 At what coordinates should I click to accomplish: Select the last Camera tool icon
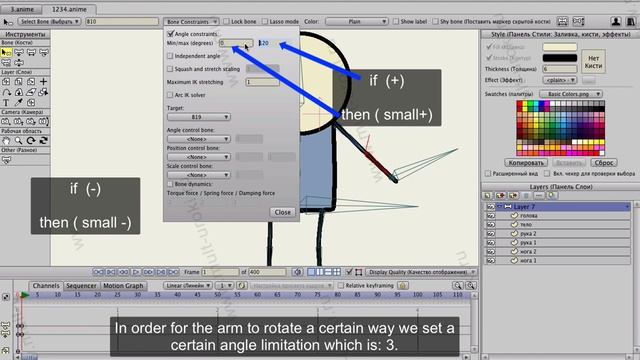[x=44, y=122]
